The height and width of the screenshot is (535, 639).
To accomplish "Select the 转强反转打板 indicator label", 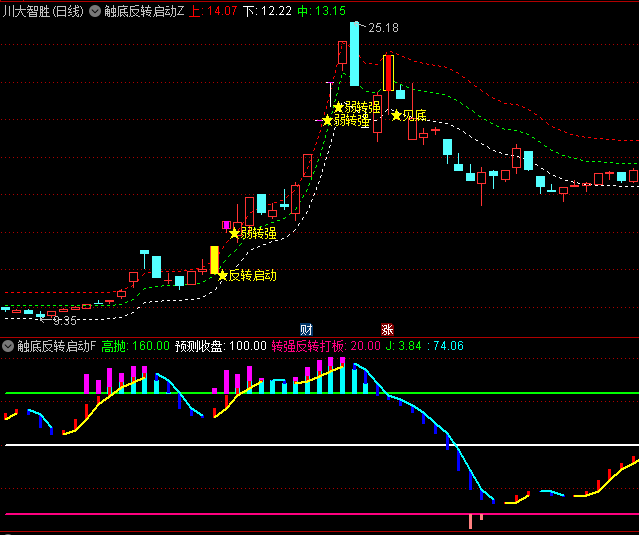I will 308,347.
